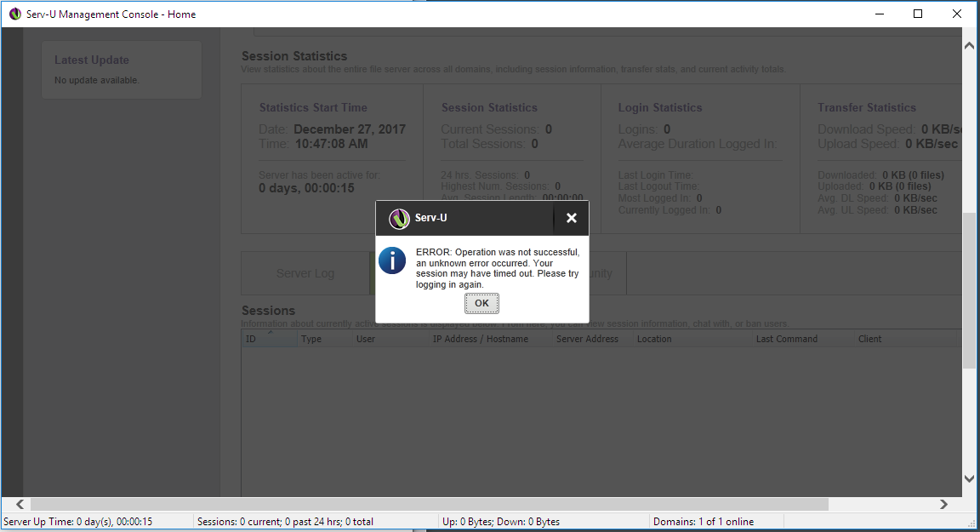Click the horizontal scrollbar thumb
Image resolution: width=980 pixels, height=532 pixels.
coord(430,504)
